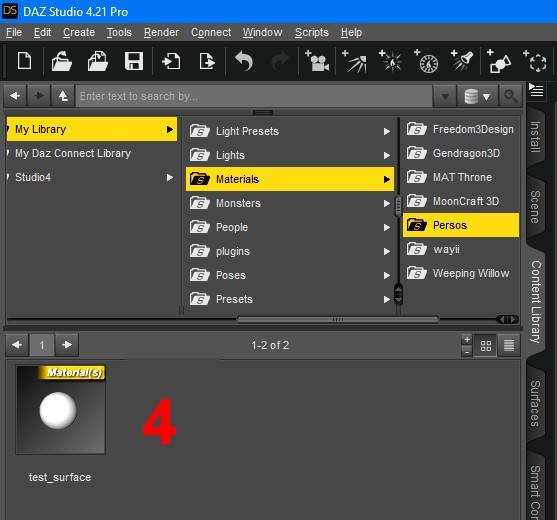Select the Persos folder
This screenshot has height=520, width=557.
pos(461,225)
